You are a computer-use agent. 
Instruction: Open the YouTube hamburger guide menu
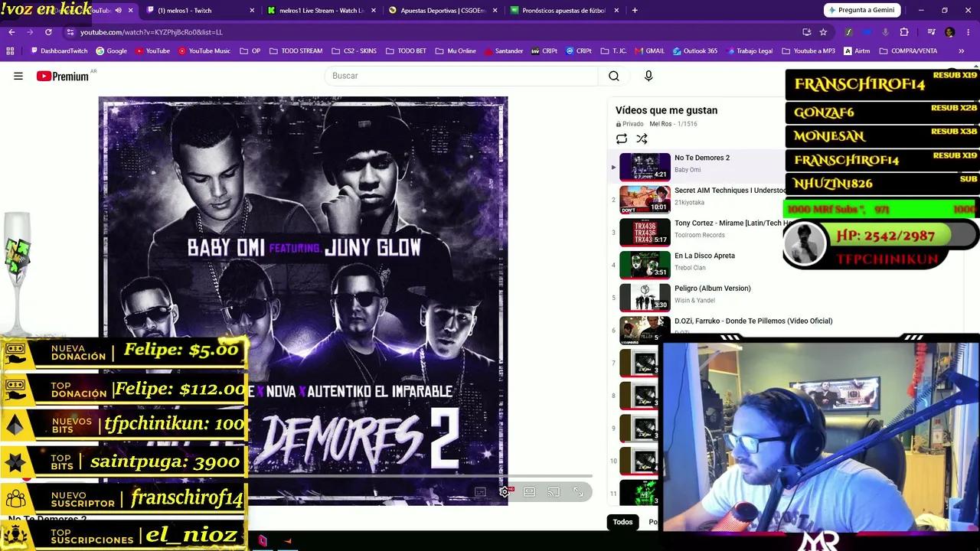pos(18,76)
